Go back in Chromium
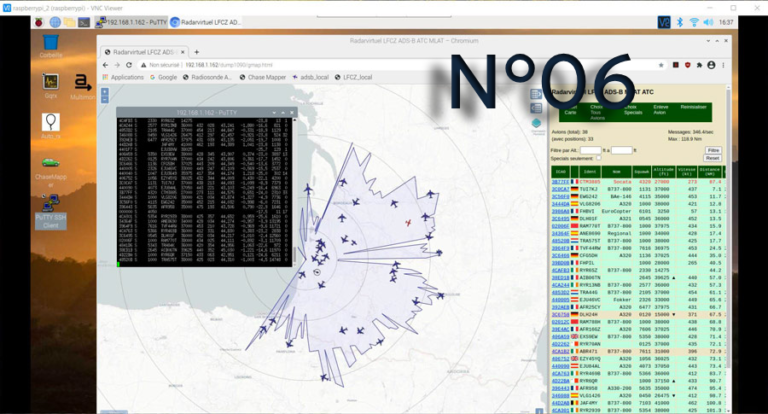The width and height of the screenshot is (768, 414). 105,65
